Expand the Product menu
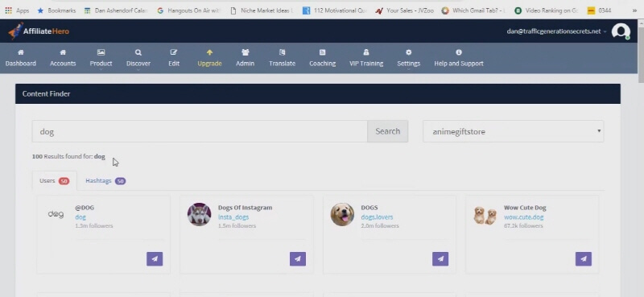Screen dimensions: 644x297 [101, 59]
